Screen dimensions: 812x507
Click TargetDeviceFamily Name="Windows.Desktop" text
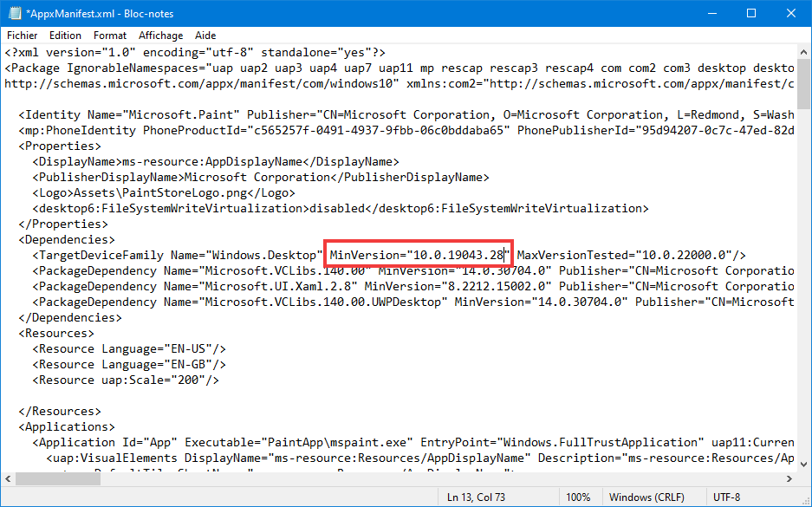pos(178,255)
